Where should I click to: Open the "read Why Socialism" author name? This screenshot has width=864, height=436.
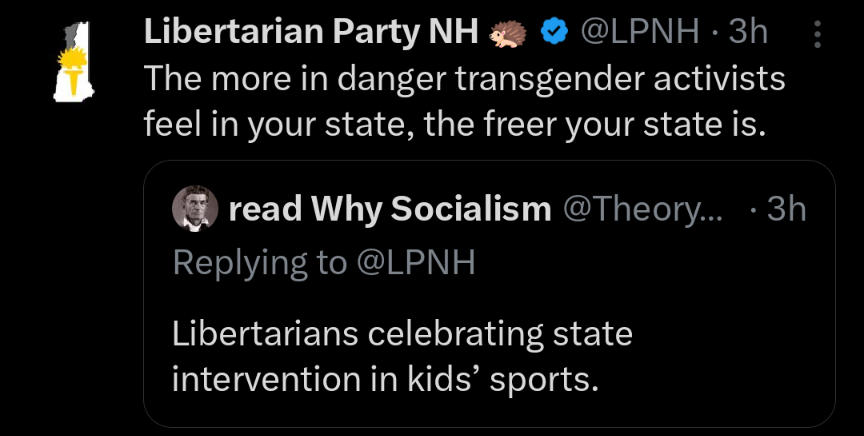click(389, 208)
